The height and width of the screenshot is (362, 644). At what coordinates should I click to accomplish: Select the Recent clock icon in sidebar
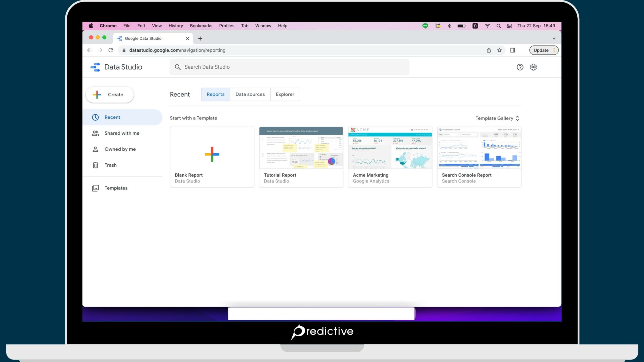click(96, 117)
